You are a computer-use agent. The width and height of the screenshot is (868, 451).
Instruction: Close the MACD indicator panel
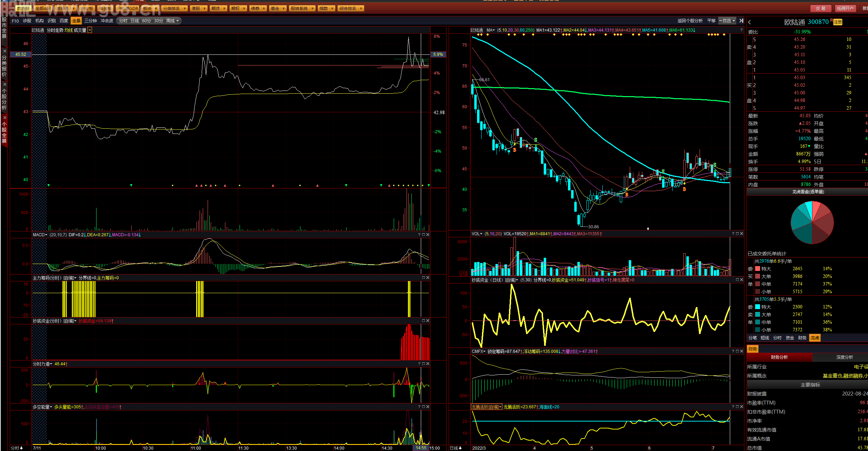428,235
